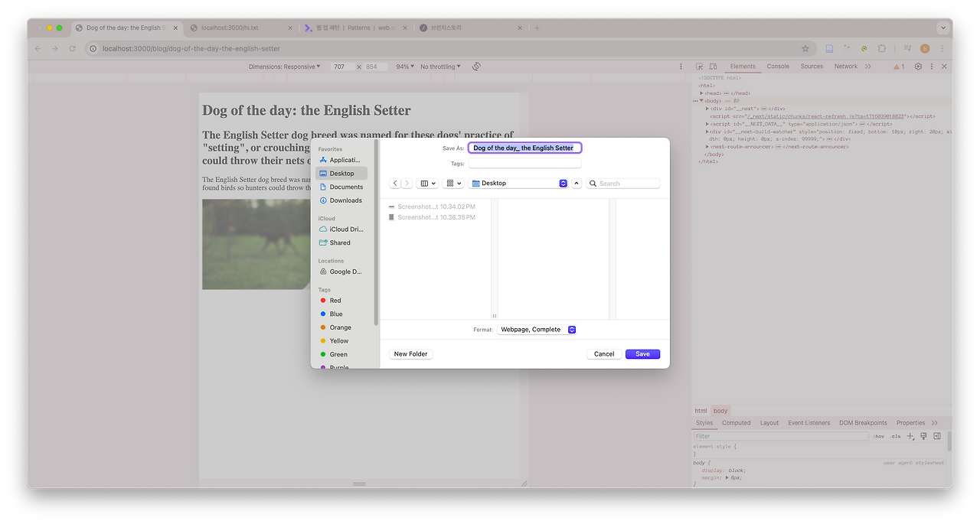The height and width of the screenshot is (524, 980).
Task: Switch to the Sources tab in DevTools
Action: click(x=812, y=67)
